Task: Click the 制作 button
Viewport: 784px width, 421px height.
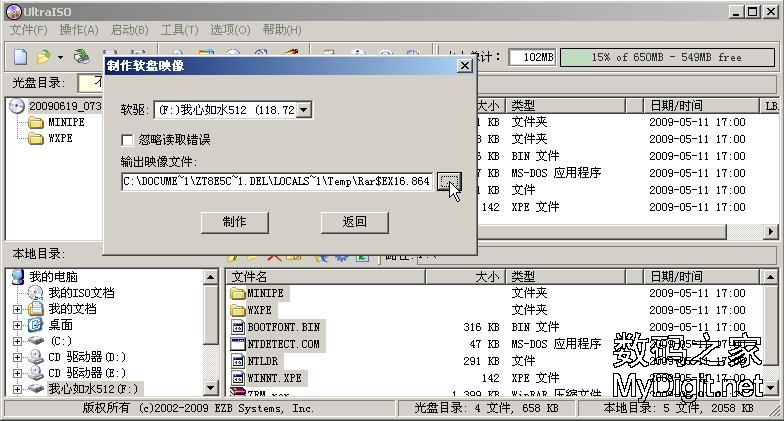Action: pyautogui.click(x=234, y=222)
